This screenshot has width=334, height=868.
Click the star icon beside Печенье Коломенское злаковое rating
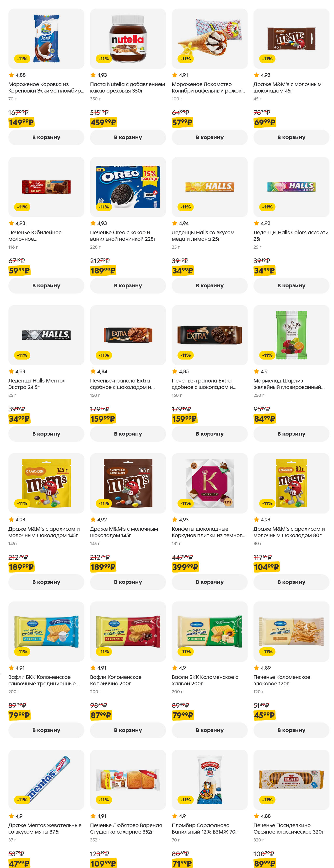[256, 667]
